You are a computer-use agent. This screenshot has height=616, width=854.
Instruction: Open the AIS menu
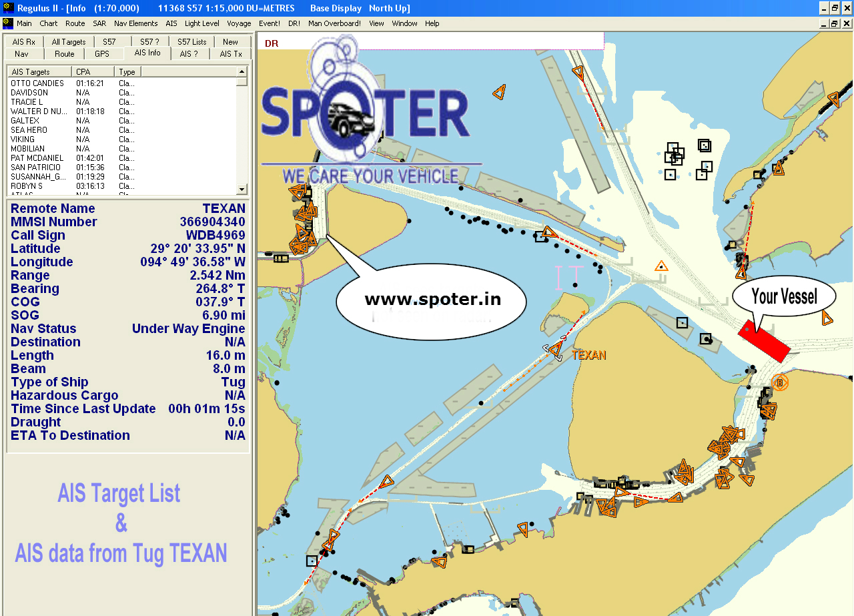[171, 23]
